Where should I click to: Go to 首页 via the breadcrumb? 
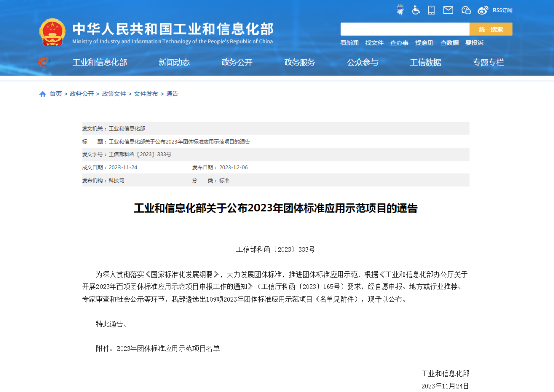pos(56,94)
